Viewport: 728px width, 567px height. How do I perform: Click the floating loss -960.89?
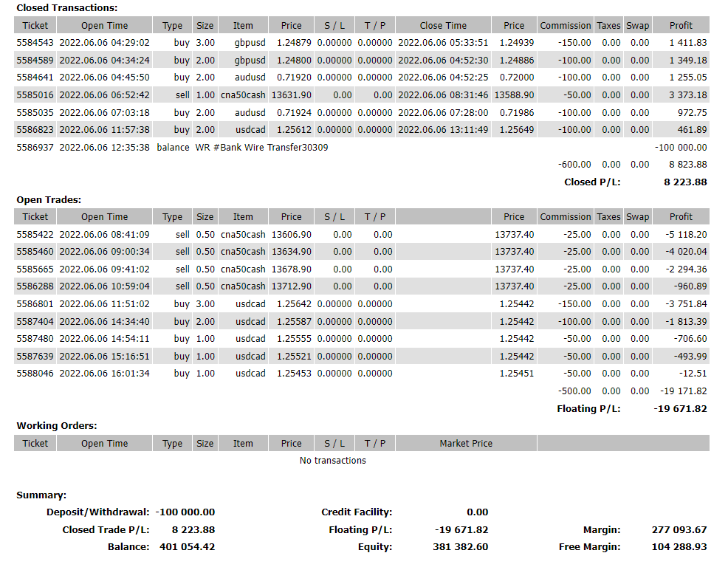690,286
